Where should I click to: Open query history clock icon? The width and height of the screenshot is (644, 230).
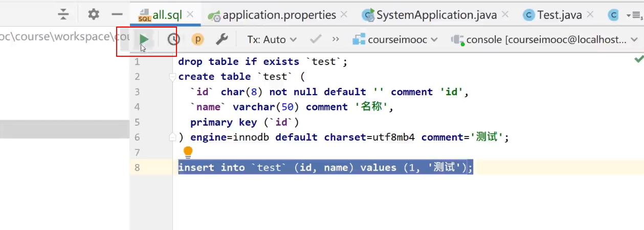point(173,39)
